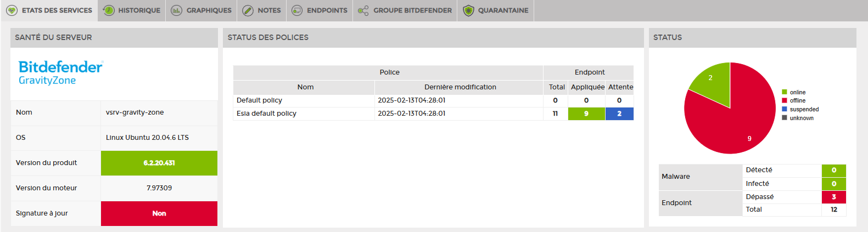This screenshot has width=868, height=232.
Task: Select the Endpoints tab label
Action: (327, 10)
